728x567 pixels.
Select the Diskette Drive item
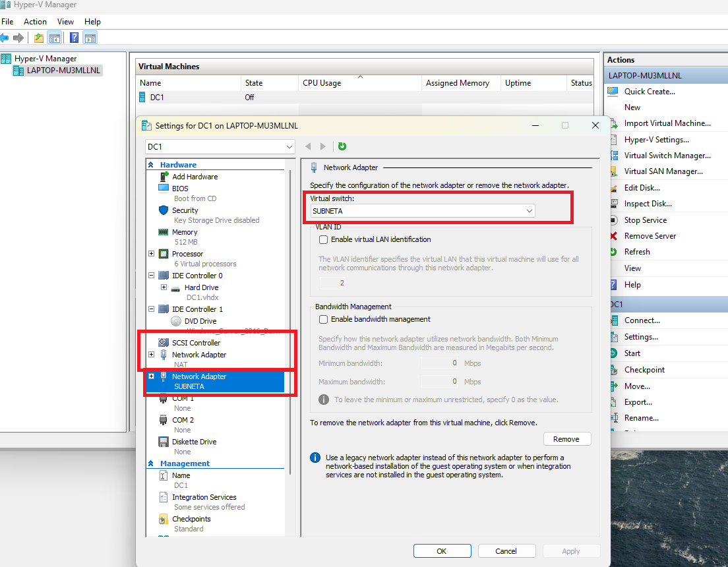(x=194, y=442)
